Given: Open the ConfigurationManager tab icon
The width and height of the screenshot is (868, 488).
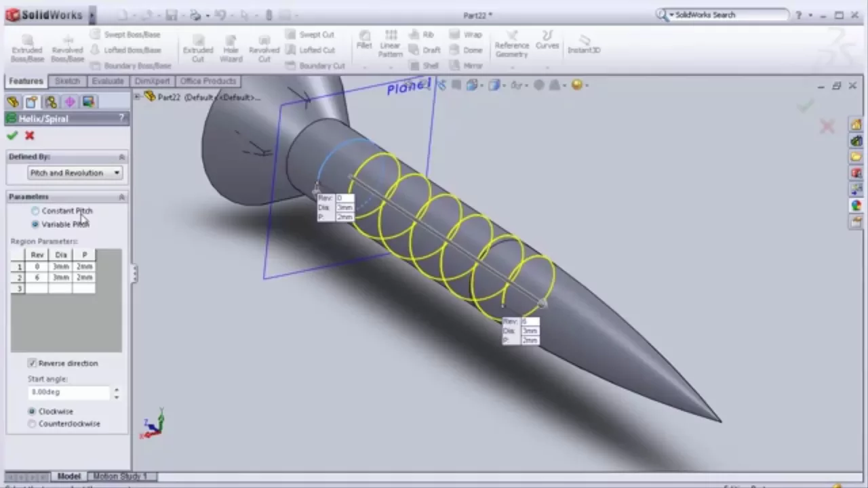Looking at the screenshot, I should 50,102.
